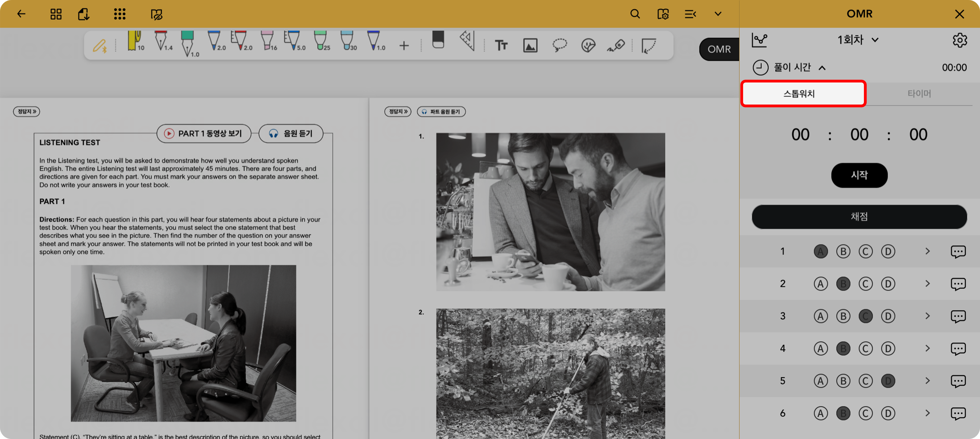The height and width of the screenshot is (439, 980).
Task: Open memo bubble for question 3
Action: point(958,317)
